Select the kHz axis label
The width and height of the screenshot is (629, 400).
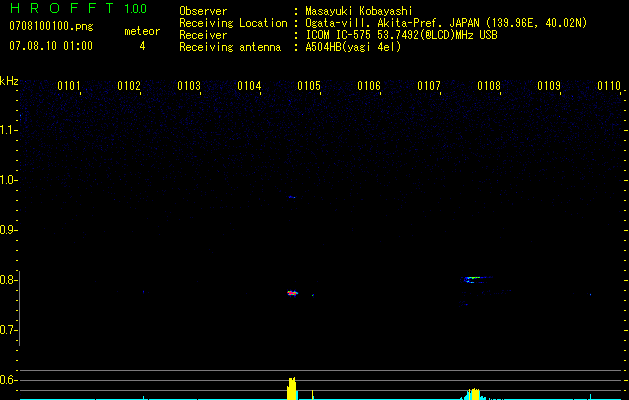9,81
